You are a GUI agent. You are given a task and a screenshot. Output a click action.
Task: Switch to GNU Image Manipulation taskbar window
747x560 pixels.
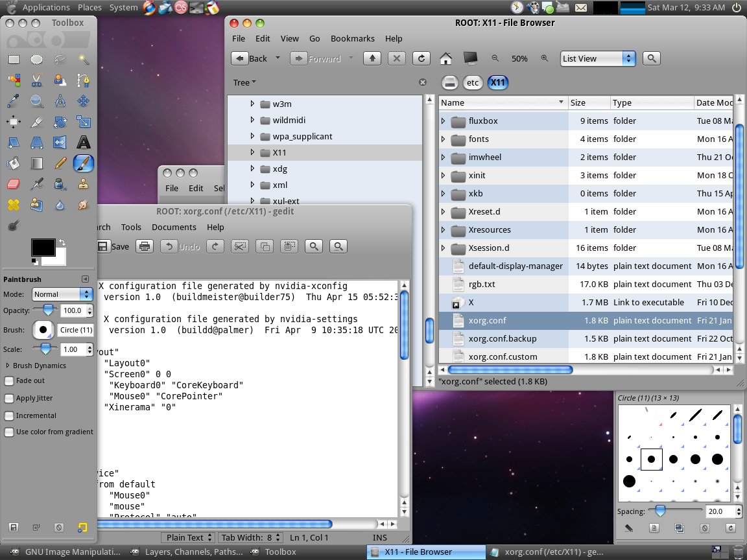point(65,552)
